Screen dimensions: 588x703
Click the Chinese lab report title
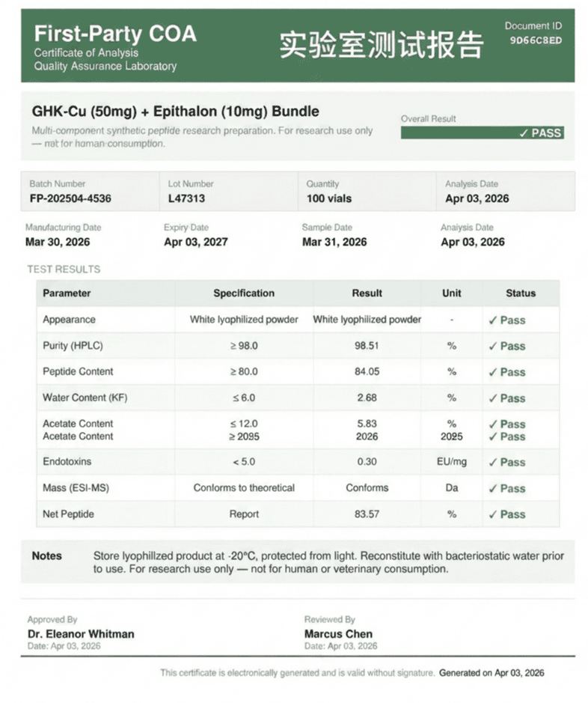coord(382,45)
